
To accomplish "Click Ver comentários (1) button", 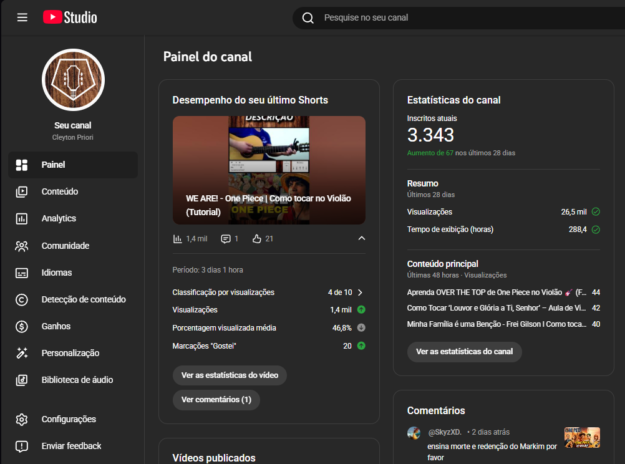I will (216, 400).
